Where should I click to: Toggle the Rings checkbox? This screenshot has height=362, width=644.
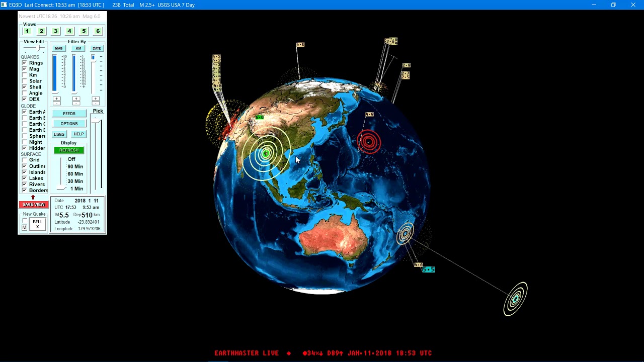pyautogui.click(x=24, y=63)
